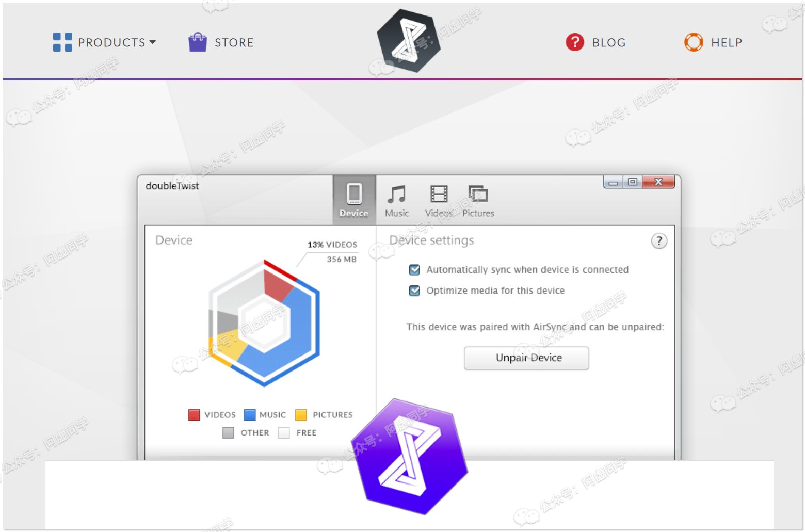Click the question mark help button in Device settings
The width and height of the screenshot is (805, 532).
(659, 241)
